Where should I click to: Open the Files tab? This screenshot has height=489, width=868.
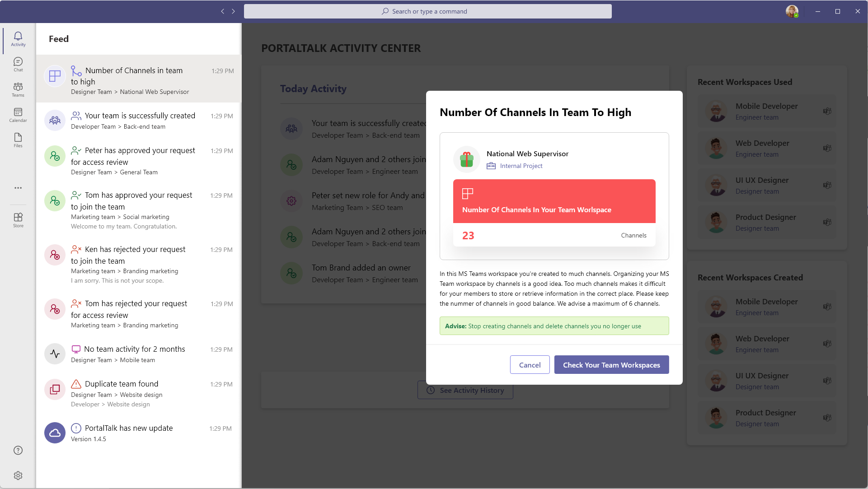click(x=18, y=140)
